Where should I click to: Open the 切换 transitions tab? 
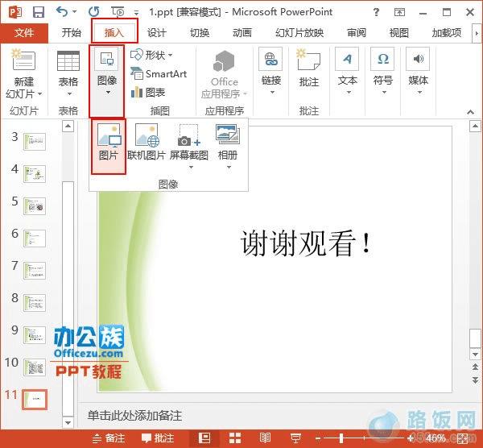tap(200, 33)
